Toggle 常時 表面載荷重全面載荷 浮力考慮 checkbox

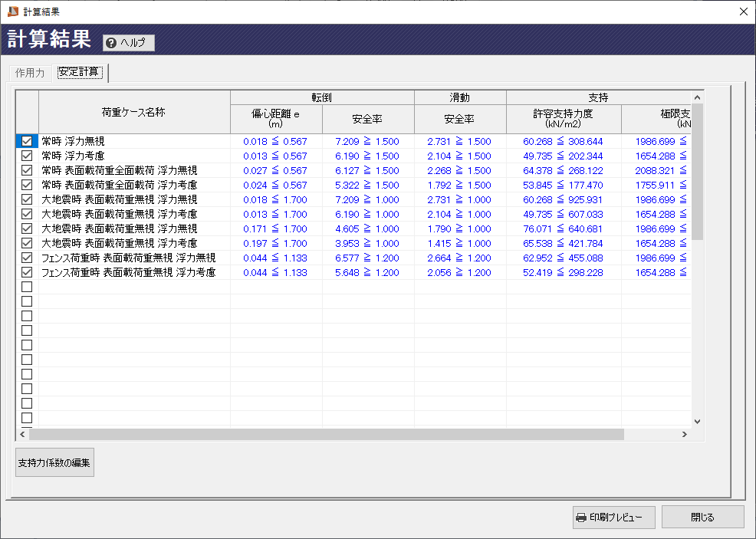(27, 185)
